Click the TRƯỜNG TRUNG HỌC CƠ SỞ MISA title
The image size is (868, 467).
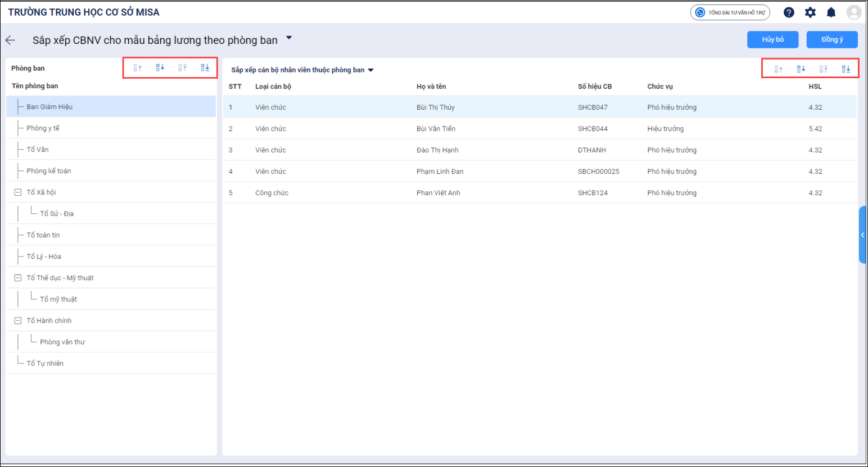tap(84, 12)
